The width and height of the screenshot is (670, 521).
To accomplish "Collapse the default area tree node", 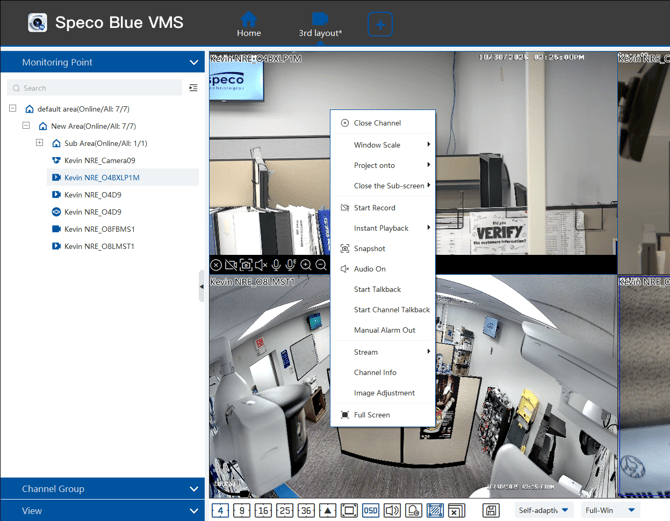I will [13, 109].
